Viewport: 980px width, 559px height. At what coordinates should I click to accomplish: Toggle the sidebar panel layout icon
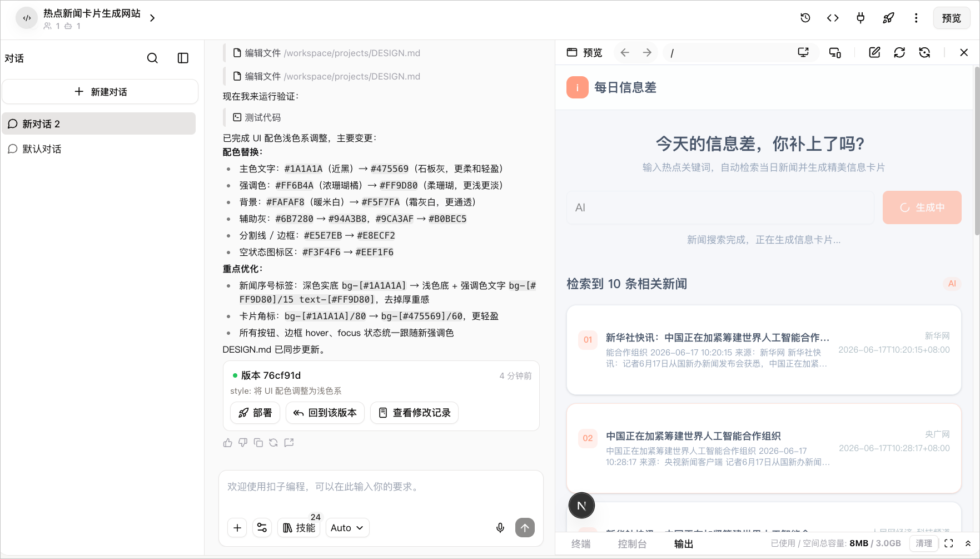(183, 58)
